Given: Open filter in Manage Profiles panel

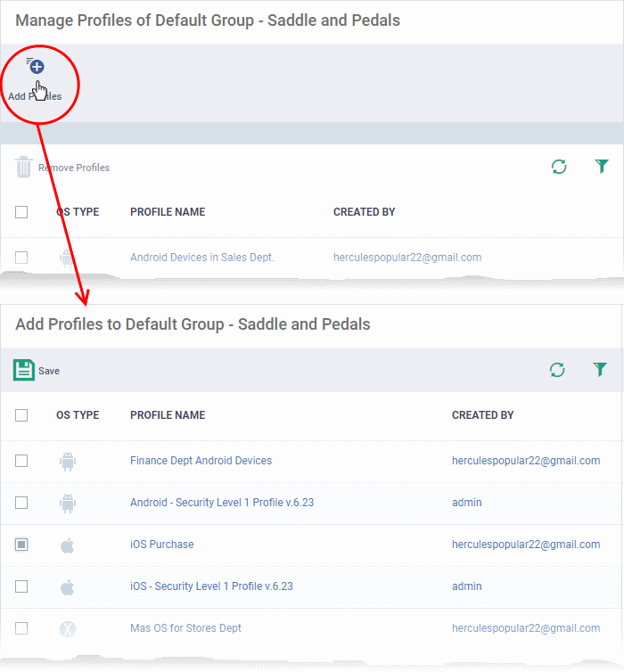Looking at the screenshot, I should pyautogui.click(x=602, y=167).
